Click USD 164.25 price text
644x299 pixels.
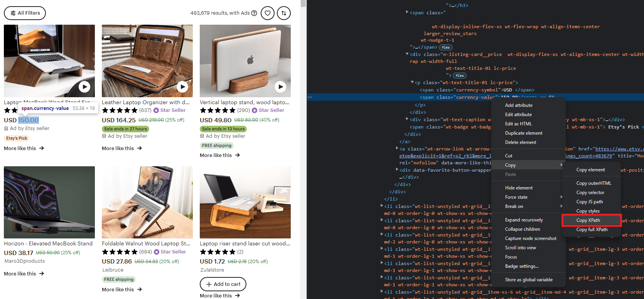tap(119, 120)
